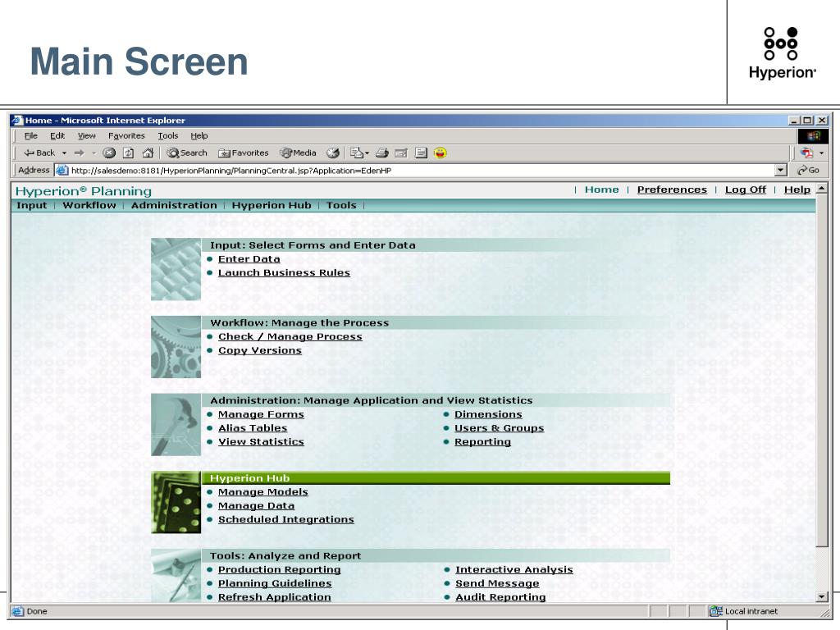Click the Refresh page icon
Viewport: 840px width, 630px height.
pyautogui.click(x=129, y=153)
